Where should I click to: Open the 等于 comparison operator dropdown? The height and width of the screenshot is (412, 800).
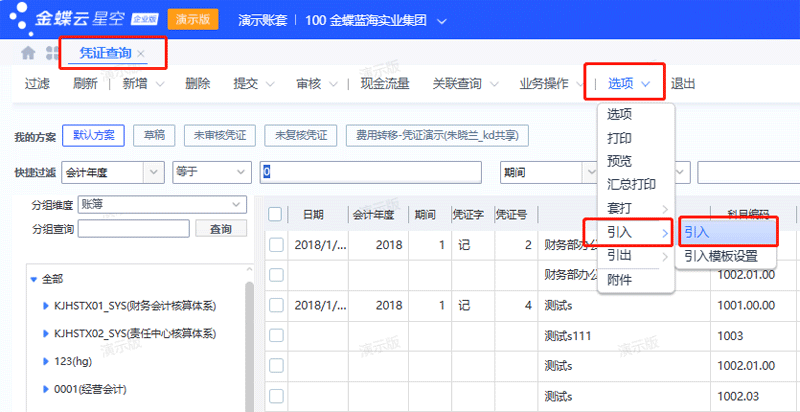pyautogui.click(x=239, y=172)
